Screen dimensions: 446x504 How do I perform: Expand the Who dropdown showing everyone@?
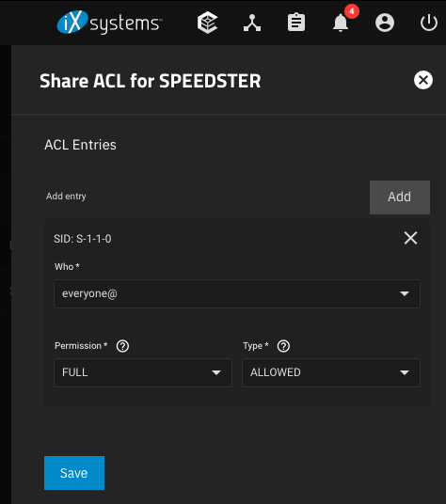click(237, 293)
